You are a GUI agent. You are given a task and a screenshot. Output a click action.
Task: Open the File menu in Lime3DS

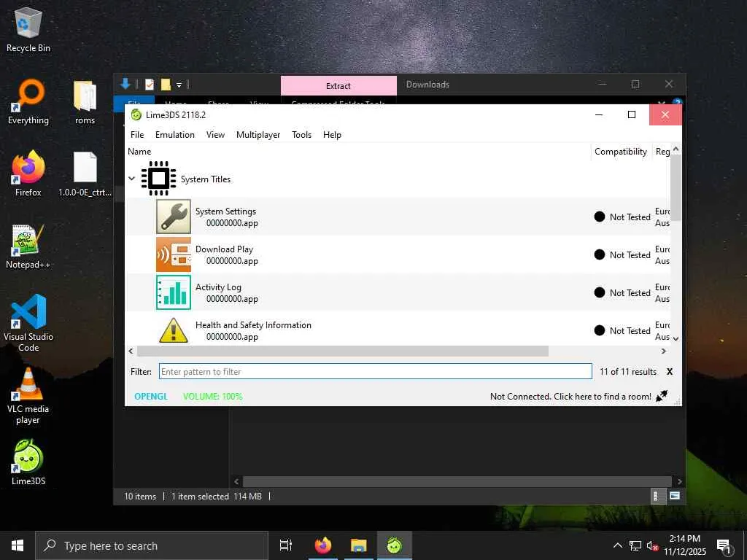point(137,135)
